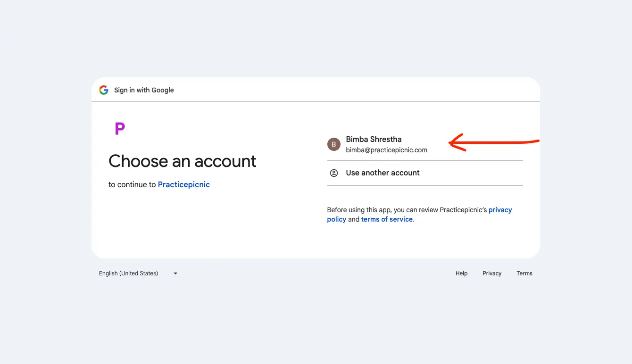Click the dropdown arrow next to language selector
The width and height of the screenshot is (632, 364).
click(x=175, y=273)
